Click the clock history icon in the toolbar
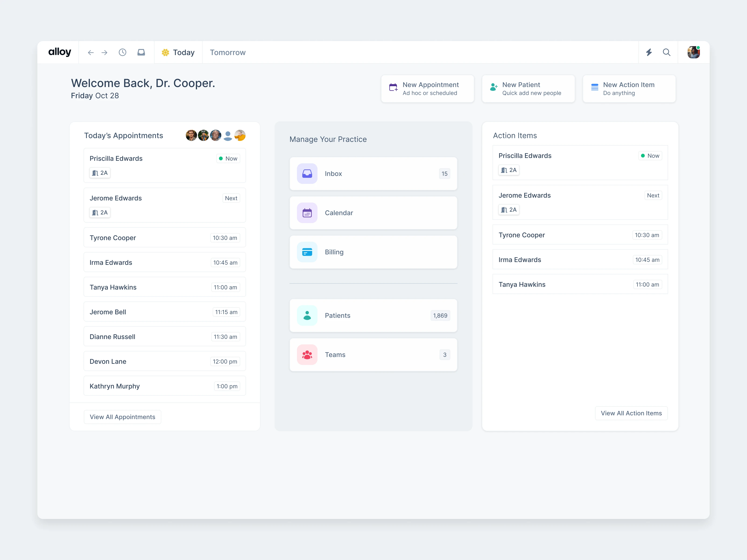The image size is (747, 560). pos(122,52)
